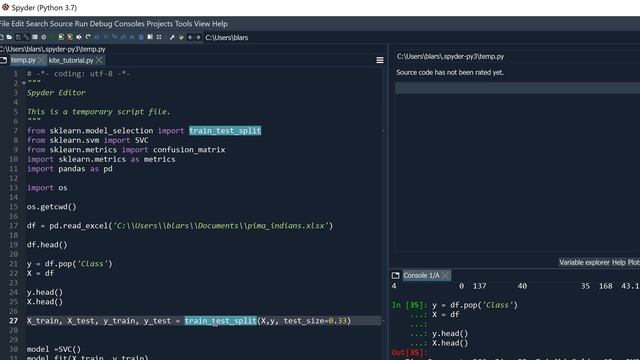Viewport: 640px width, 360px height.
Task: Open the Debug menu
Action: click(x=101, y=24)
